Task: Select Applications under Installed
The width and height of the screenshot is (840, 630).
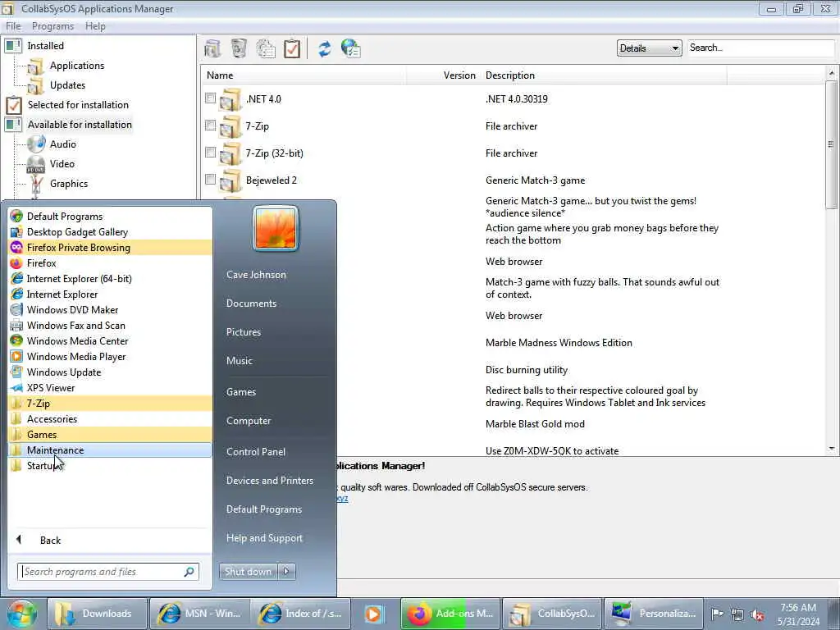Action: click(77, 66)
